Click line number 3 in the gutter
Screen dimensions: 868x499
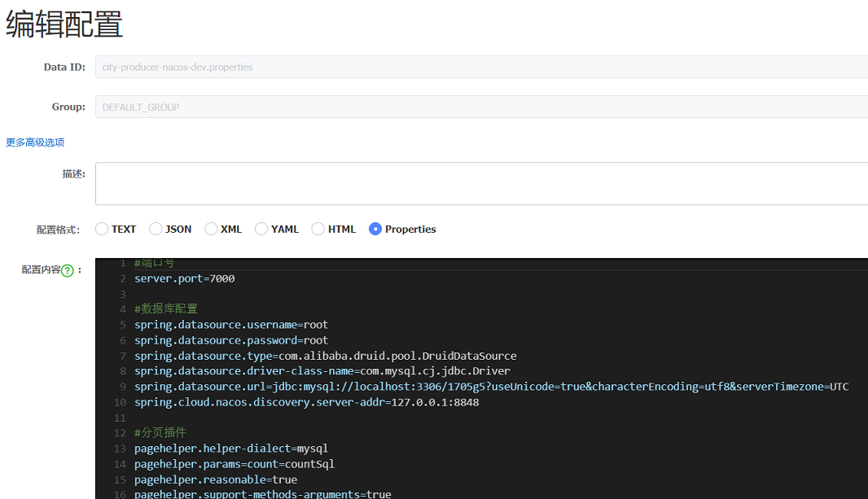point(123,295)
